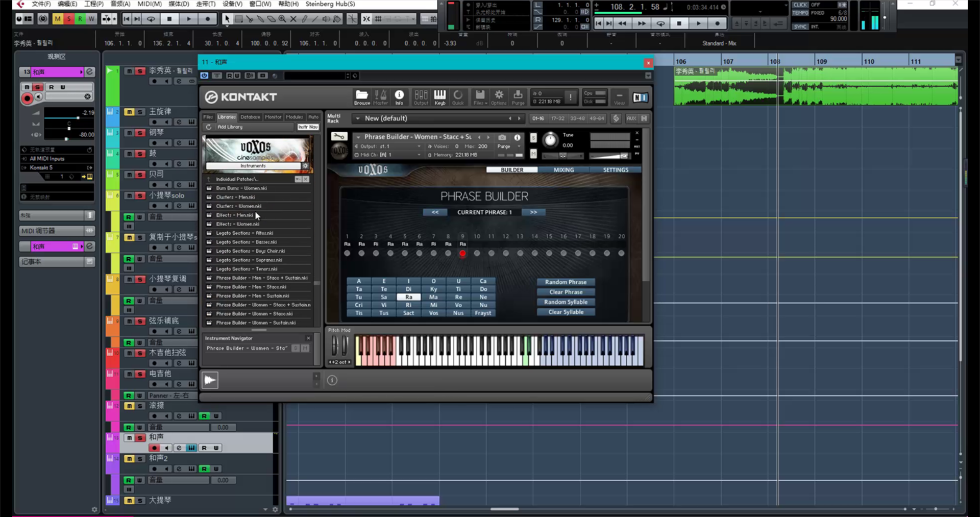Select the Cubase scissors split tool
Screen dimensions: 980x517
tap(250, 19)
